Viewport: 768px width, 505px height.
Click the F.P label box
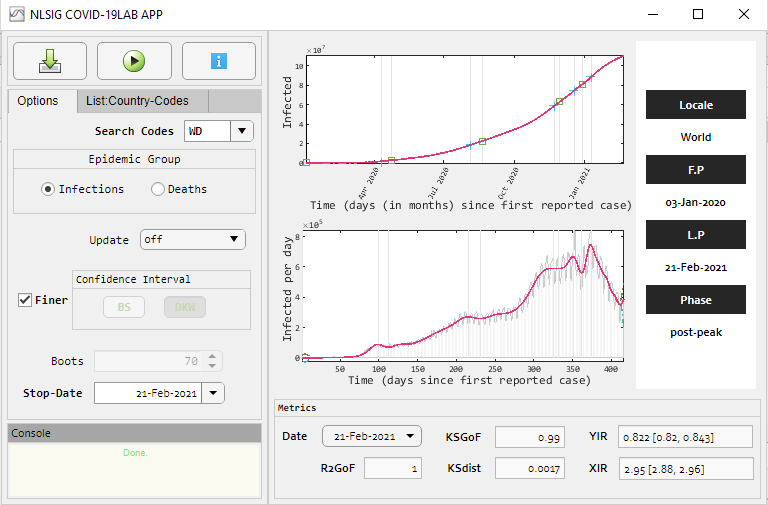696,169
